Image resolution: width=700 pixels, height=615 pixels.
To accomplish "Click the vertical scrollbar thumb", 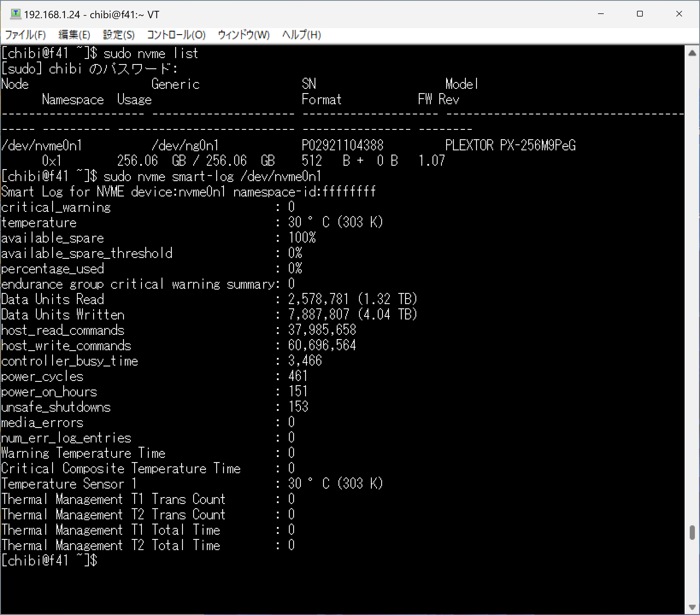I will tap(692, 532).
